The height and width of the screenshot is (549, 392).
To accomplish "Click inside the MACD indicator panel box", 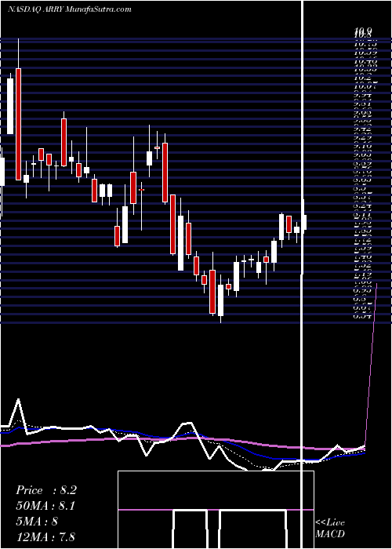I will coord(216,510).
